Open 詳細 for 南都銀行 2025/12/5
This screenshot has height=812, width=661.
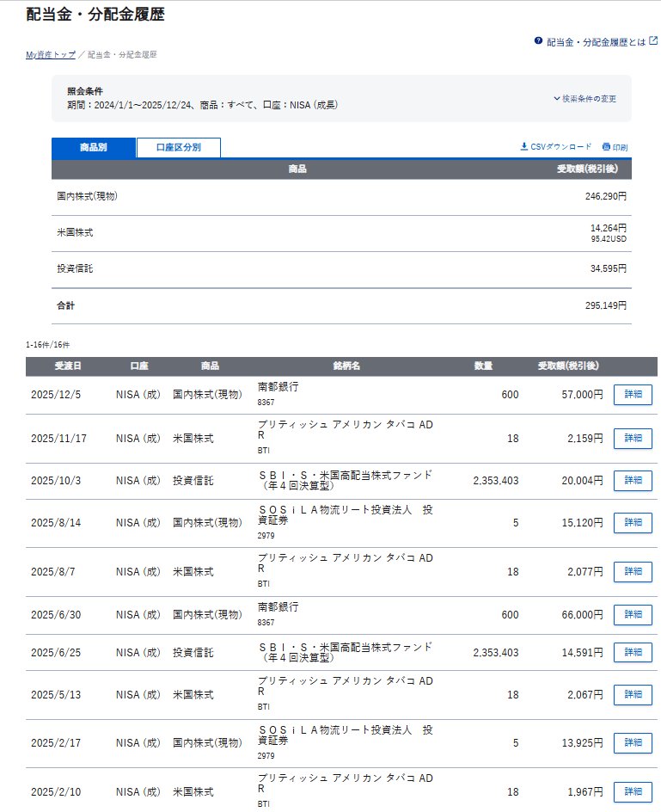click(x=633, y=395)
